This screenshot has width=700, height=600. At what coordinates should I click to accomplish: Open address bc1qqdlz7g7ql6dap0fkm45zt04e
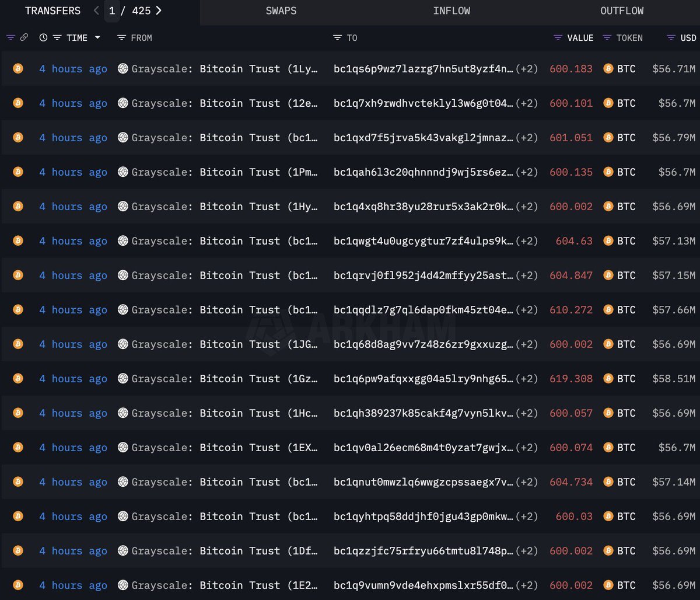(x=424, y=310)
